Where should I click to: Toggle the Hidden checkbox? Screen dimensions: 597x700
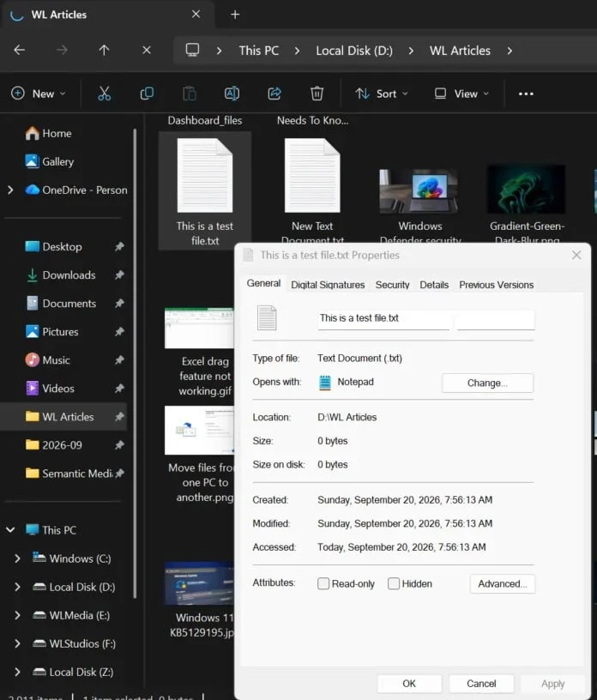click(x=394, y=583)
